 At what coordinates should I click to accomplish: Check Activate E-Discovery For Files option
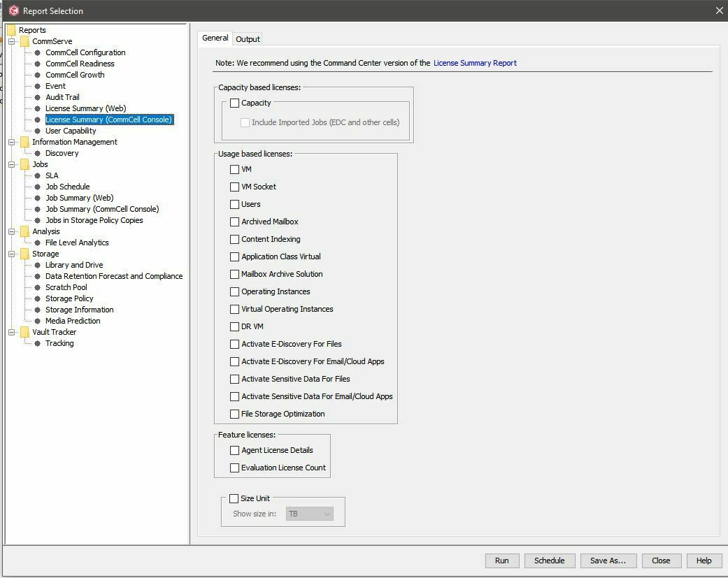(234, 344)
